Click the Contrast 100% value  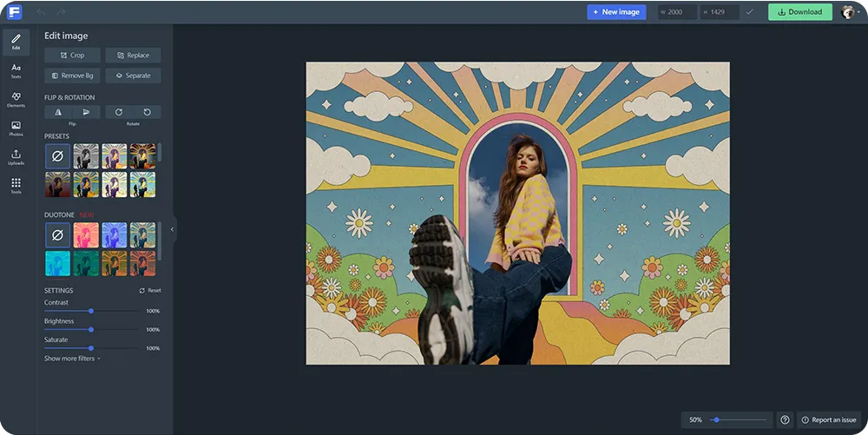pos(153,311)
